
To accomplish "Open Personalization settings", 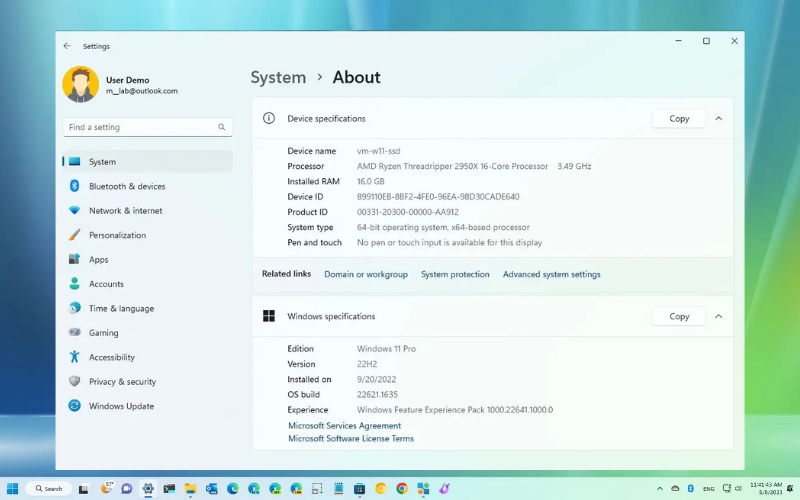I will 147,235.
